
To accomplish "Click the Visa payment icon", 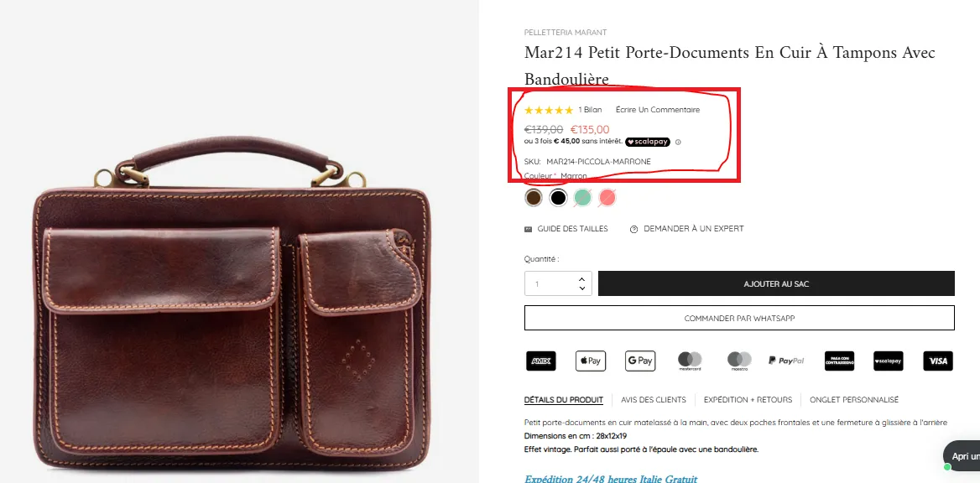I will click(x=938, y=361).
